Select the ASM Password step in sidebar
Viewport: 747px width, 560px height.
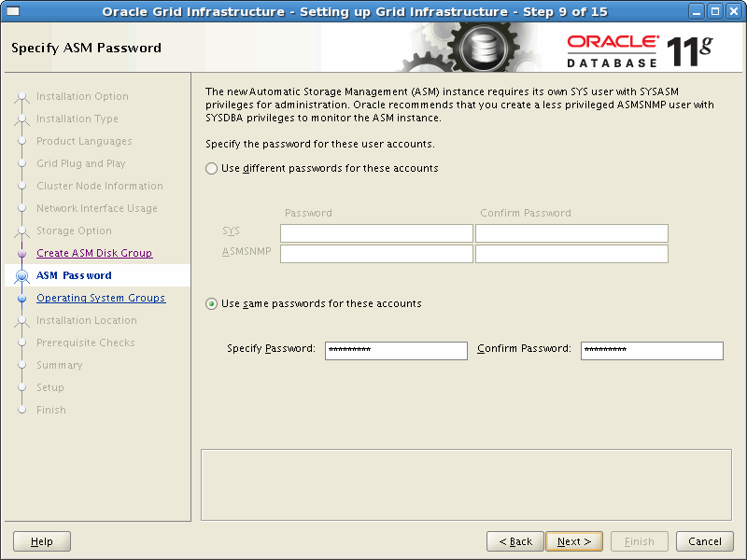pos(74,275)
